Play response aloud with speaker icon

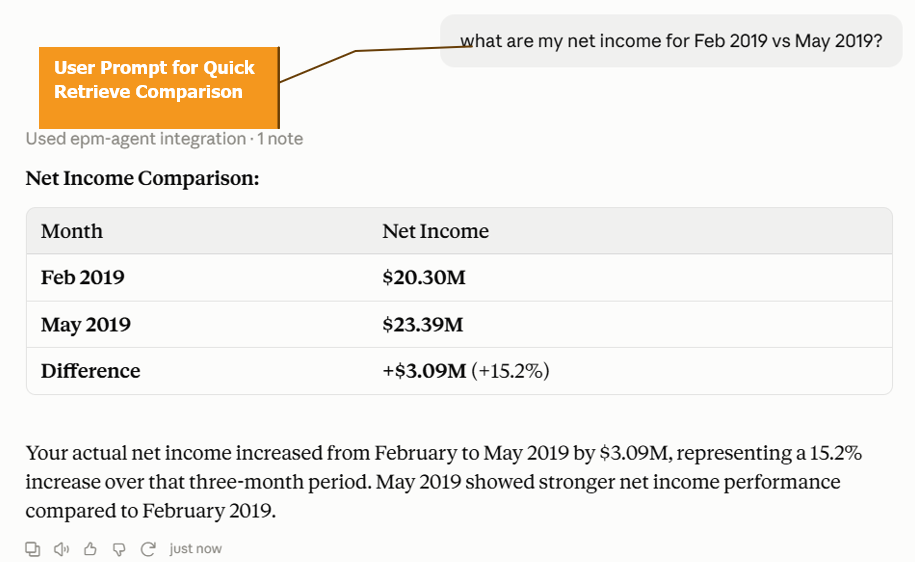pyautogui.click(x=61, y=549)
